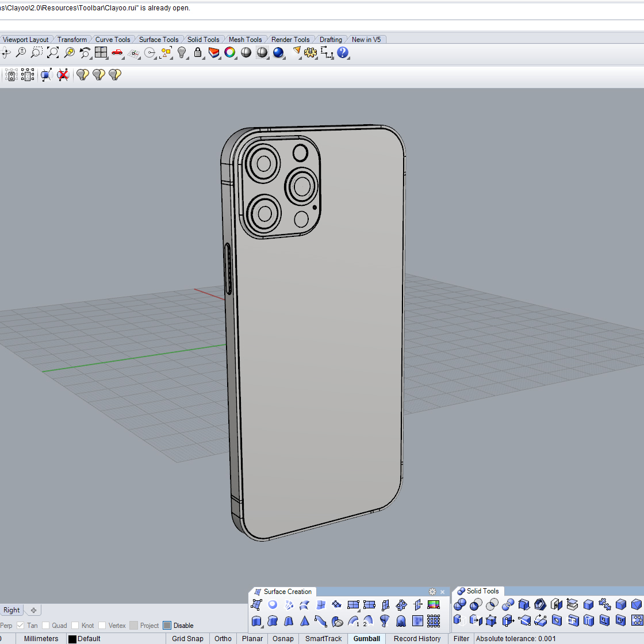Check the Knot osnap checkbox
644x644 pixels.
pos(75,626)
